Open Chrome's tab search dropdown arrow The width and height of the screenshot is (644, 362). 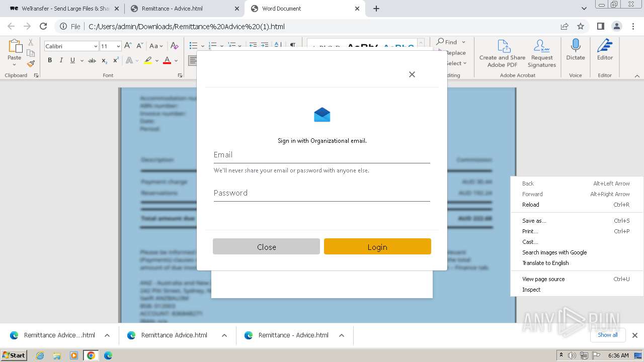click(x=584, y=9)
